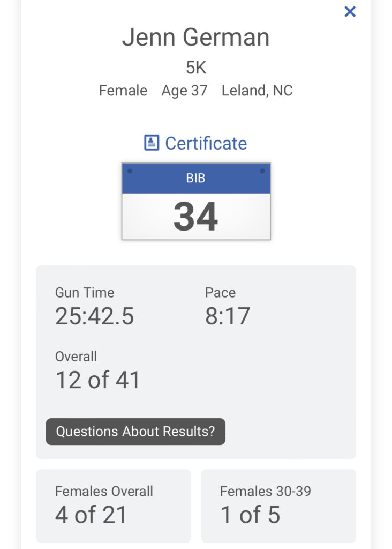Click the certificate icon next to Certificate
392x549 pixels.
click(152, 143)
